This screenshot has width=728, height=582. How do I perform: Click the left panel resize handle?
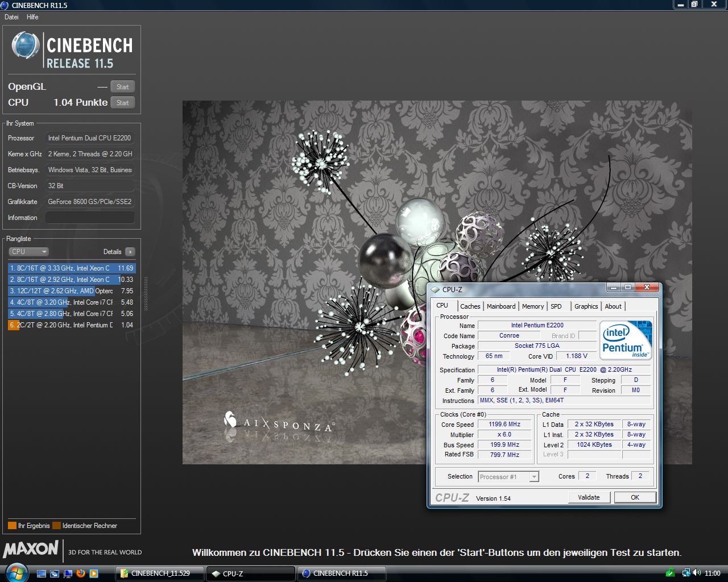(x=146, y=293)
